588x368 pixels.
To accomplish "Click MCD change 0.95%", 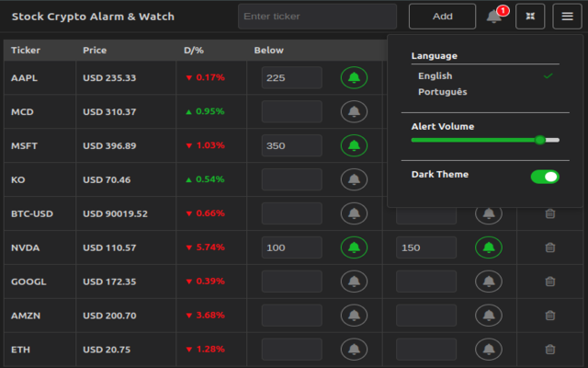I will [205, 111].
